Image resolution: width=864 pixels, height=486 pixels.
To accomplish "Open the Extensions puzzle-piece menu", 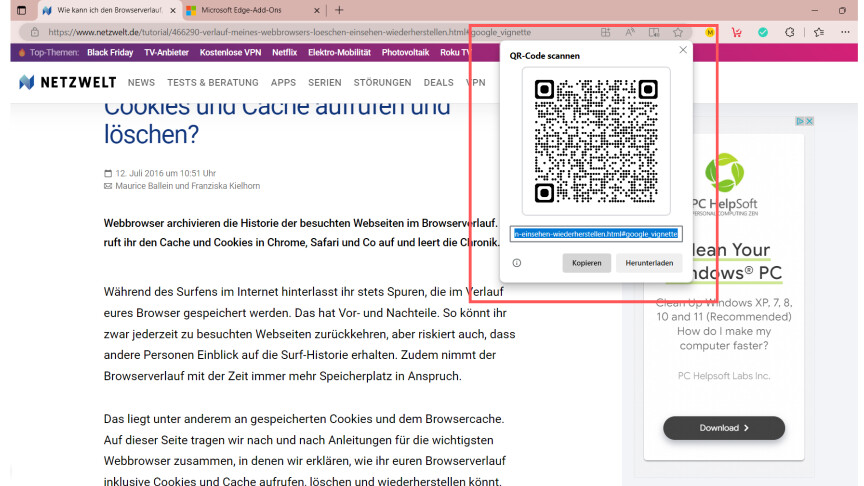I will pyautogui.click(x=789, y=32).
